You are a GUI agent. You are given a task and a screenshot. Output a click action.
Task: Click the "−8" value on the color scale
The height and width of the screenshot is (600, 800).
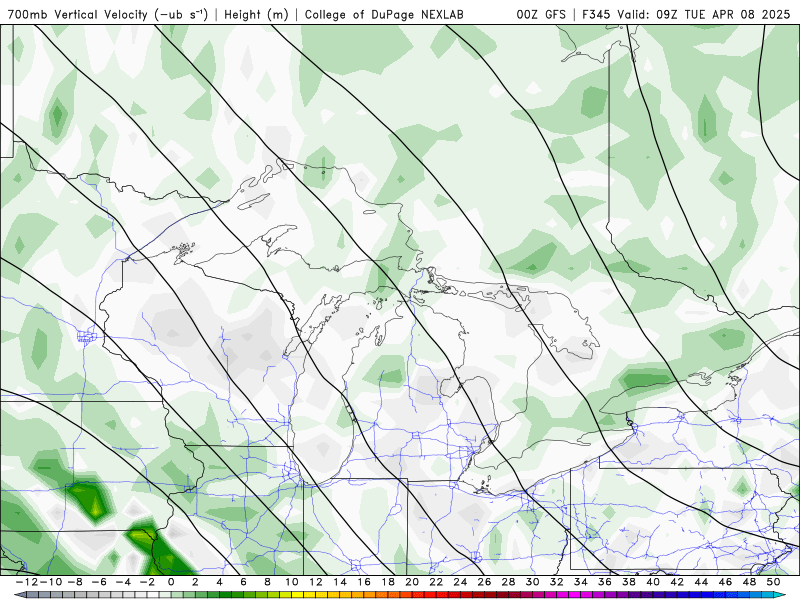pos(75,582)
